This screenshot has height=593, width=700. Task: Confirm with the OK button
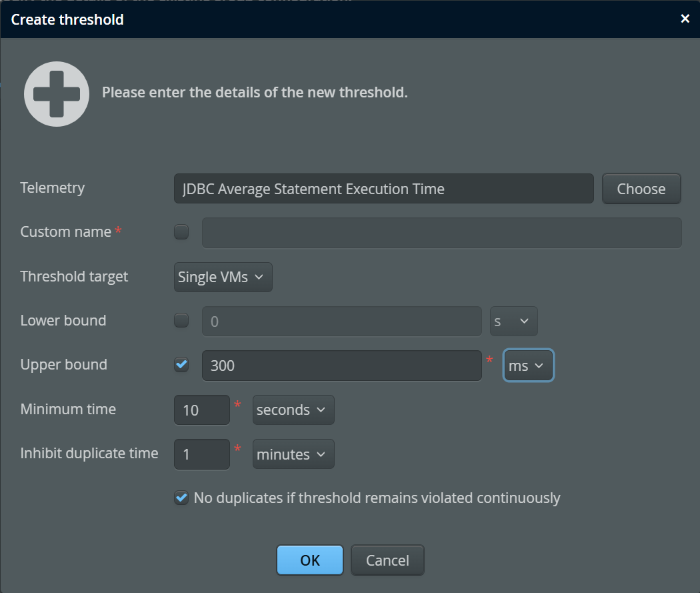click(310, 560)
